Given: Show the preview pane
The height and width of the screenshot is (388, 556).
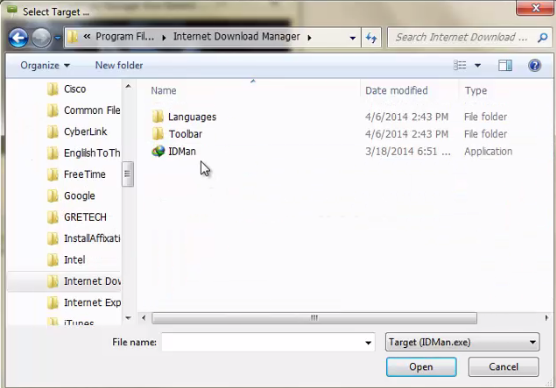Looking at the screenshot, I should pos(505,65).
